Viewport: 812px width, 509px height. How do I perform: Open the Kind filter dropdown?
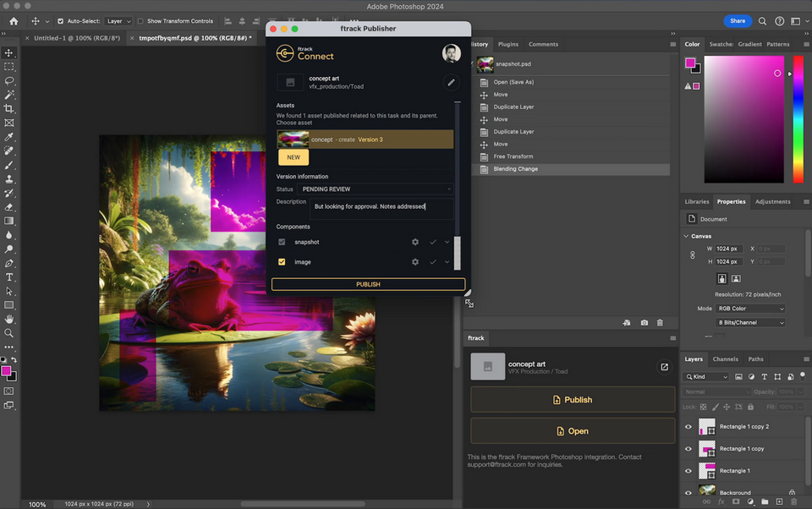(708, 376)
